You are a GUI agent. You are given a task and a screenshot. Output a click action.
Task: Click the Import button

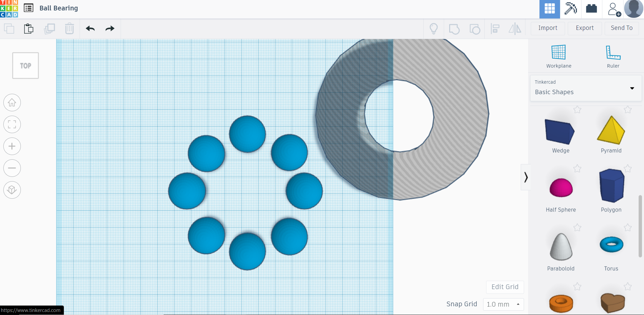coord(548,28)
